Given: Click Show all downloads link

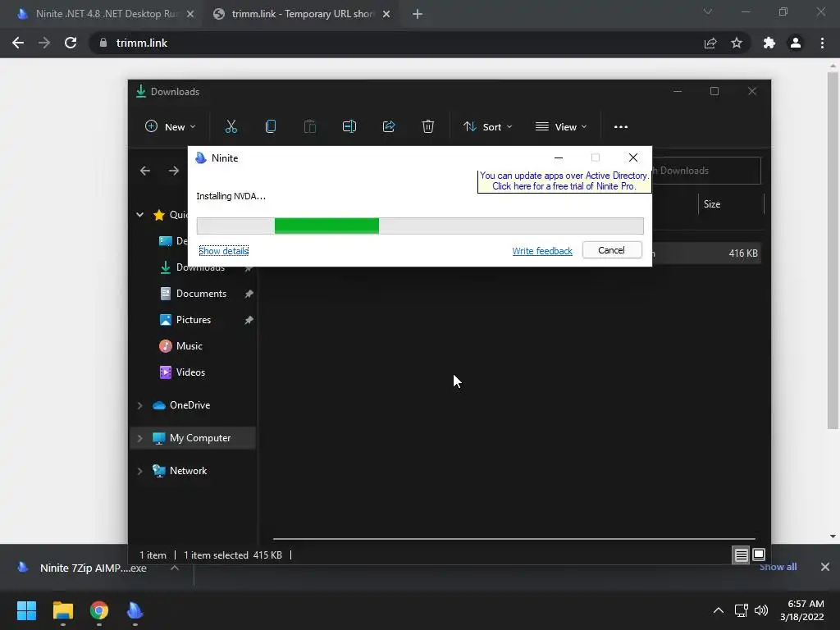Looking at the screenshot, I should [x=778, y=567].
